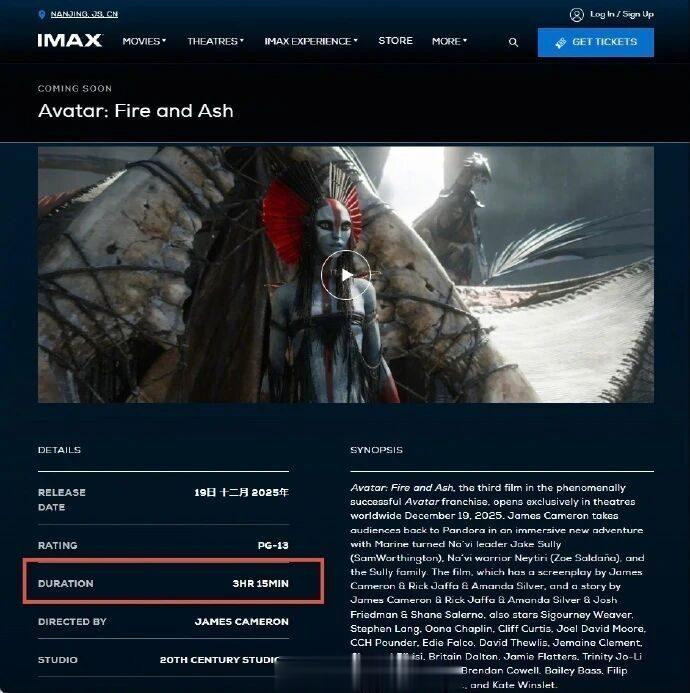Click the 20th Century Studios entry

221,660
